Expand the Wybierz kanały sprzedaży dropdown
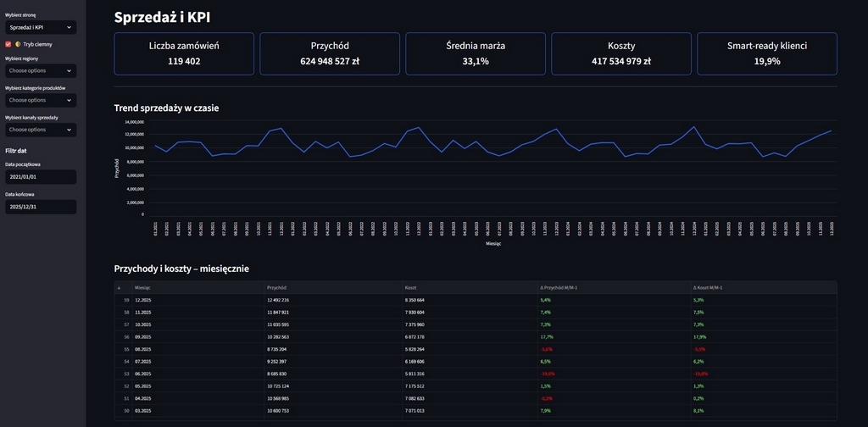Viewport: 868px width, 427px height. (40, 130)
